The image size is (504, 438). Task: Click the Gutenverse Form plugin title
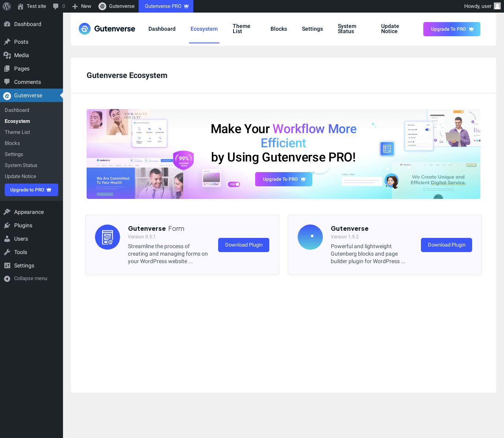(x=156, y=228)
